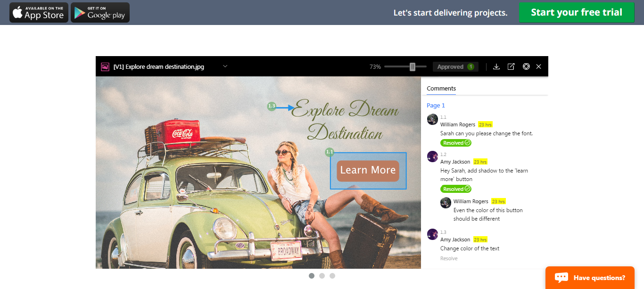Screen dimensions: 644x289
Task: Open Get it on Google Play link
Action: [99, 12]
